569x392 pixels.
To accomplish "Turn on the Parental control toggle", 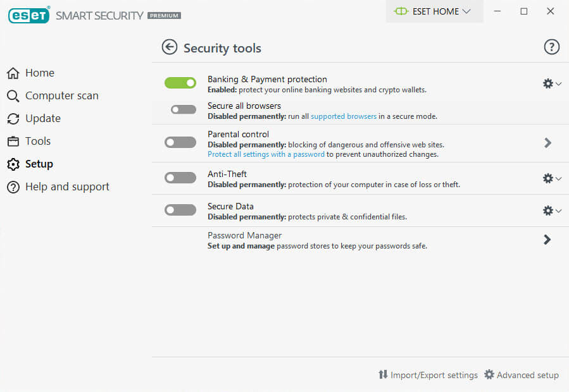I will tap(180, 142).
